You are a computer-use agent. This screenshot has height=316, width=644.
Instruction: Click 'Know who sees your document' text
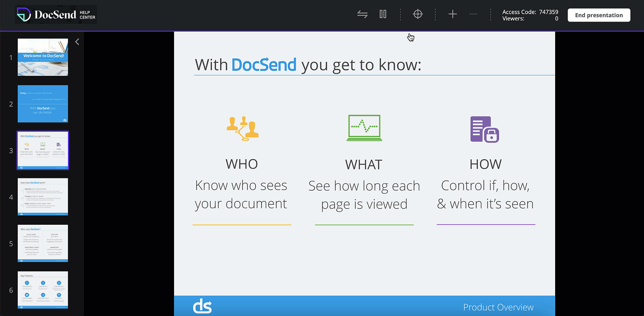(241, 195)
